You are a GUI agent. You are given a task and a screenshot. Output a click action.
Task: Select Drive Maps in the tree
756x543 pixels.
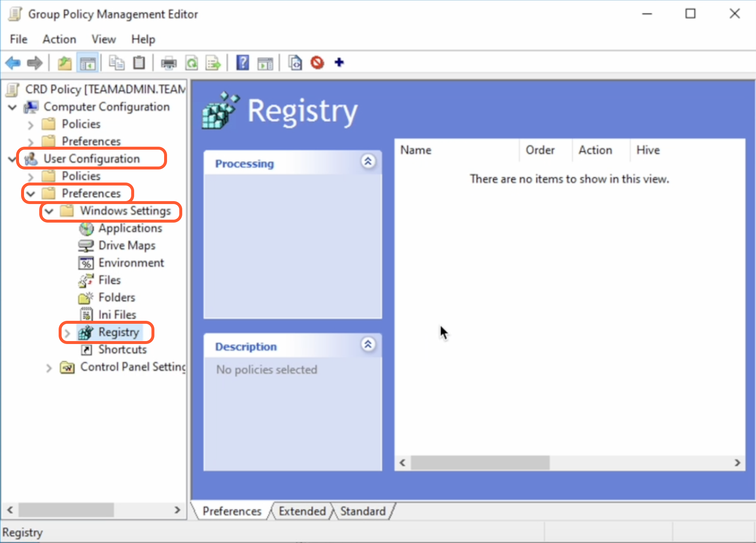pyautogui.click(x=127, y=245)
